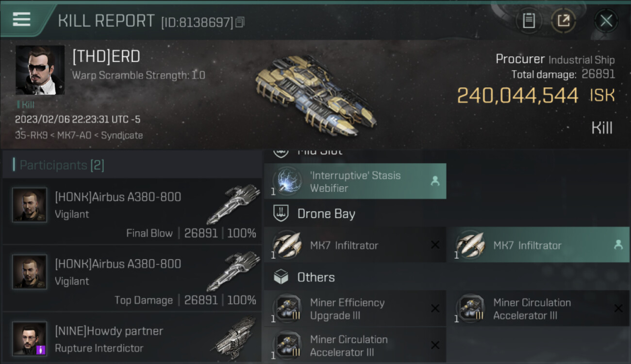Select the 'Interruptive' Stasis Webifier module
Viewport: 631px width, 364px height.
click(x=355, y=181)
